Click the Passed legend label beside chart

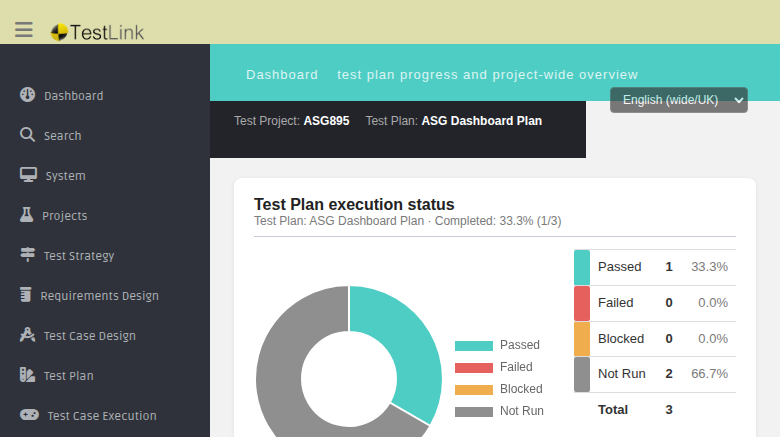(520, 345)
